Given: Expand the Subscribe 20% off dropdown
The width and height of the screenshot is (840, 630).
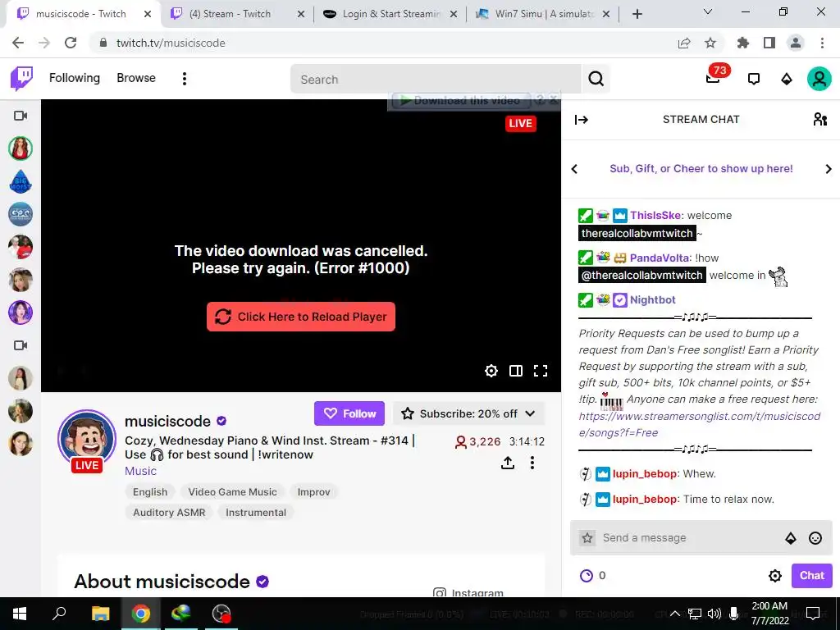Looking at the screenshot, I should pyautogui.click(x=468, y=413).
